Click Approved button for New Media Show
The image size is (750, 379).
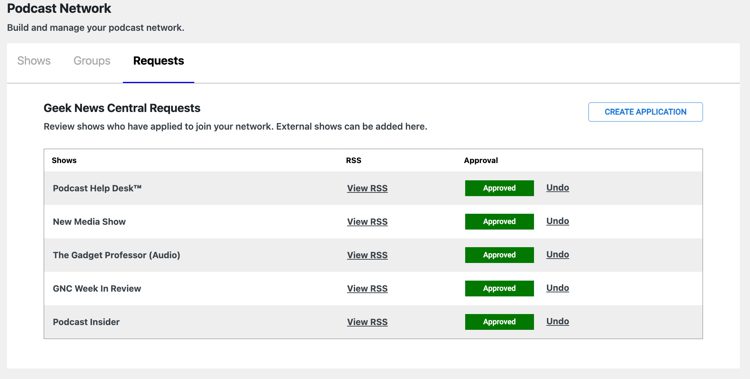499,222
